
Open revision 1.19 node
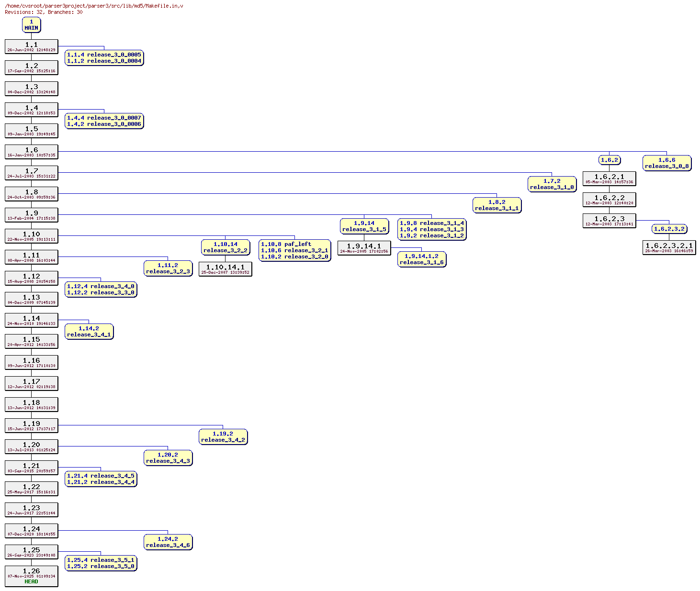pos(32,425)
